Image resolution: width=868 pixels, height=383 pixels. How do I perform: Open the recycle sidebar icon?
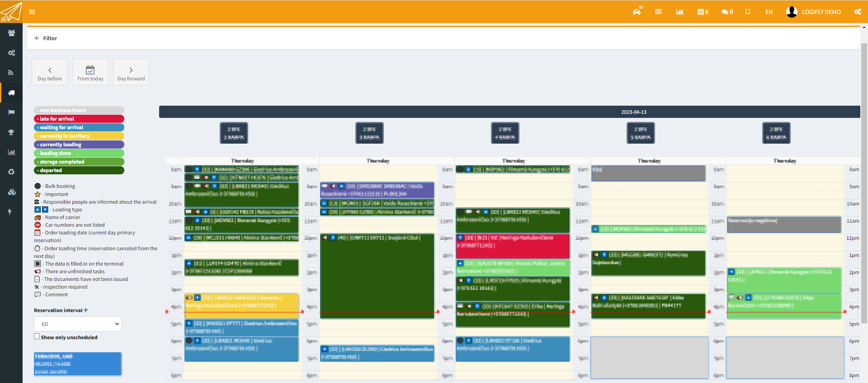(11, 172)
